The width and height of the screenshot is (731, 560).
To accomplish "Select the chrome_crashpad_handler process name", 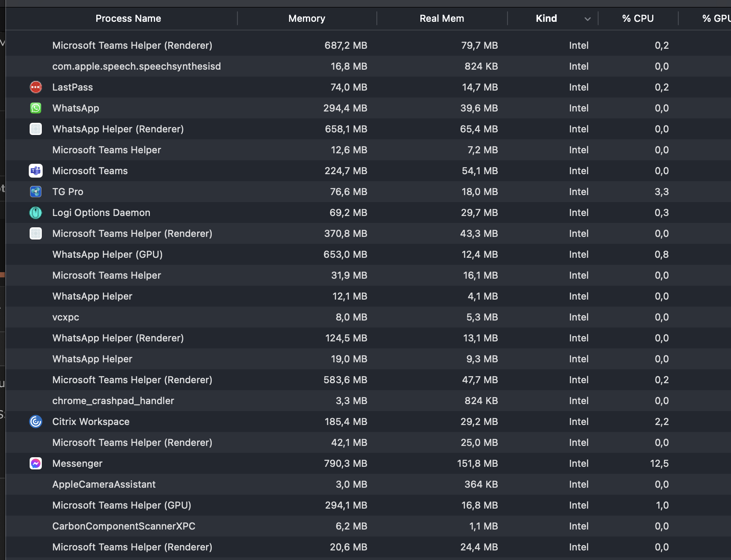I will coord(113,401).
